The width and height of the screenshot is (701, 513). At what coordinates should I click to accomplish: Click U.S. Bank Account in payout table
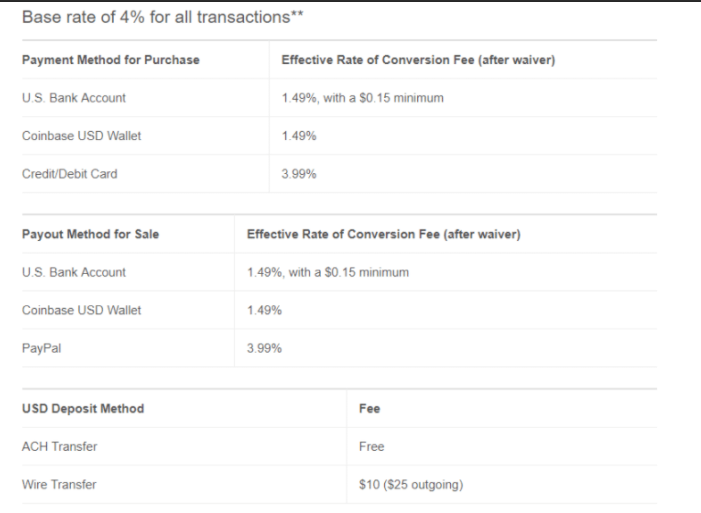point(74,272)
